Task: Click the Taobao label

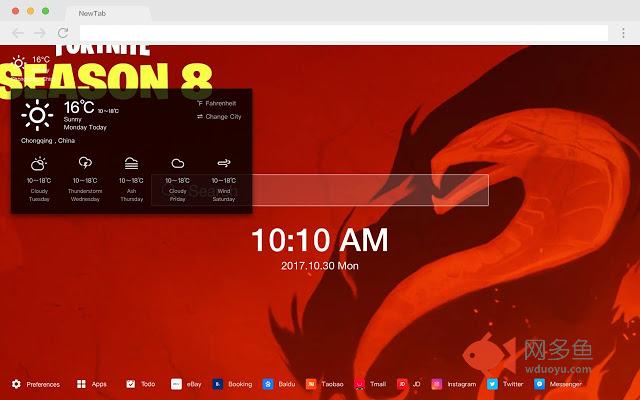Action: [x=332, y=384]
